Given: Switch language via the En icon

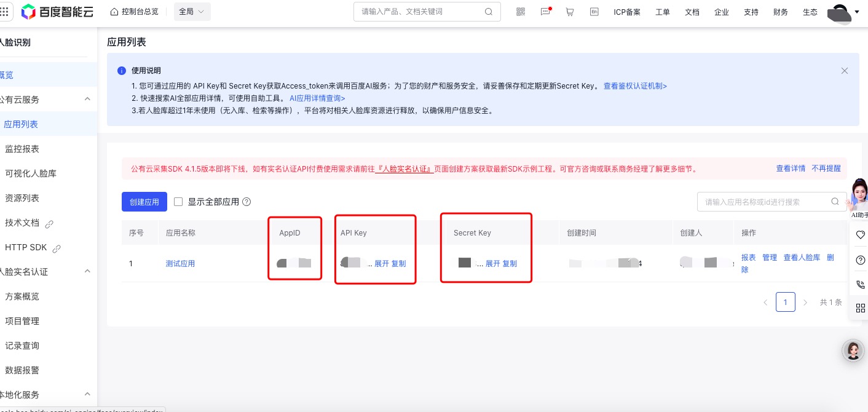Looking at the screenshot, I should (594, 12).
